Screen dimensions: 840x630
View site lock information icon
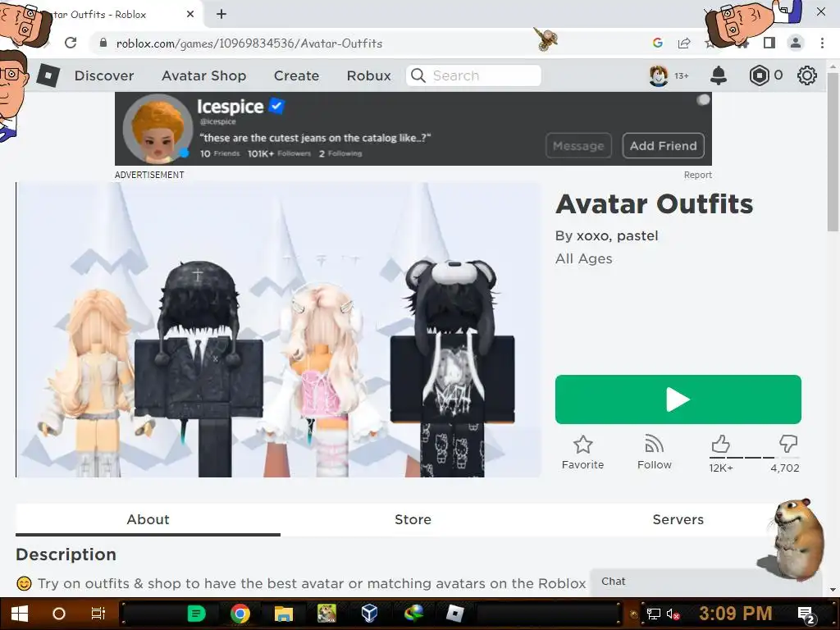[103, 43]
